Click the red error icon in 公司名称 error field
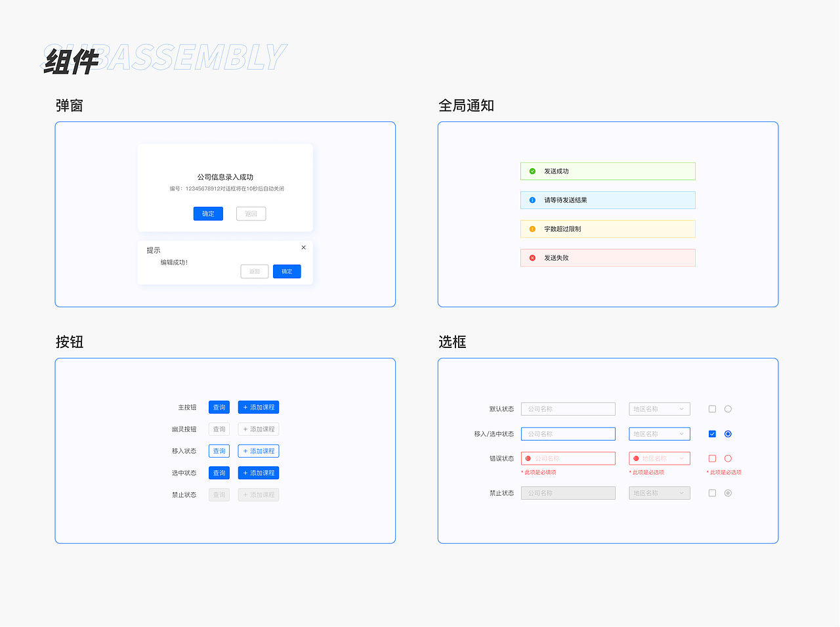Image resolution: width=840 pixels, height=627 pixels. click(528, 459)
